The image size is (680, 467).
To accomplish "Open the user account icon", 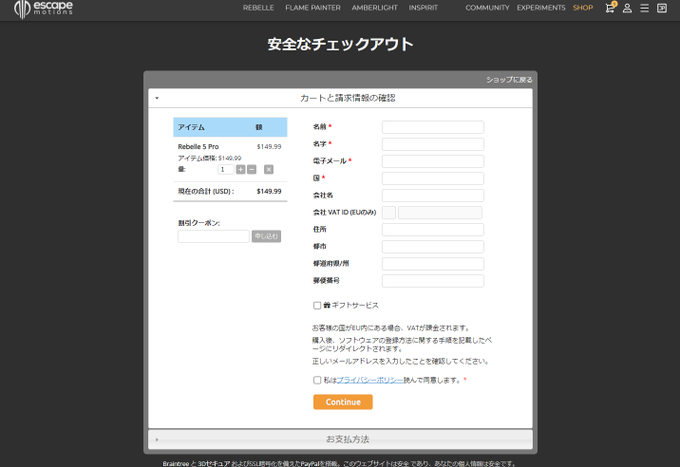I will coord(627,8).
